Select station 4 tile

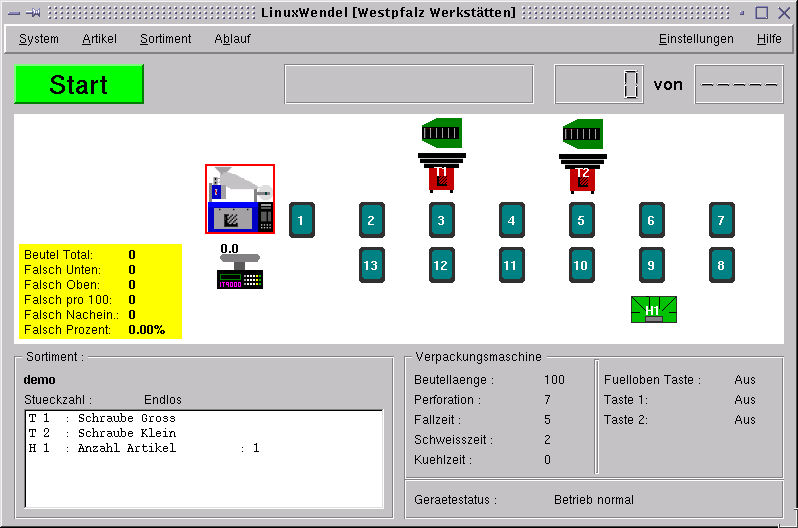tap(511, 220)
